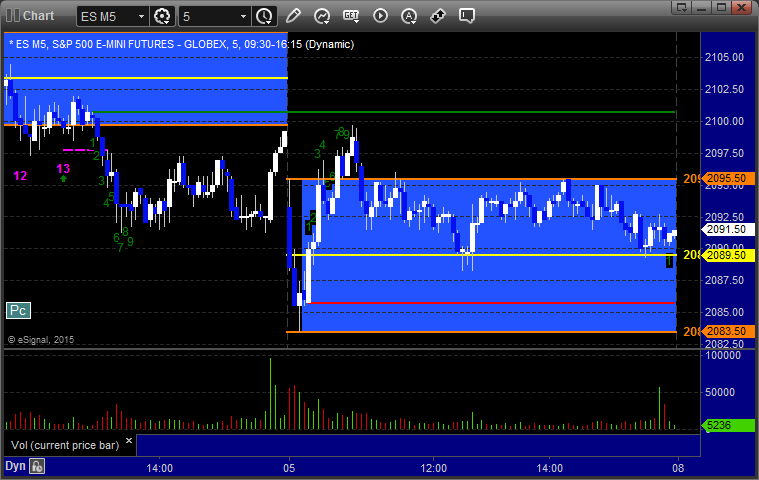The image size is (759, 480).
Task: Click the 2100.00 price axis label
Action: click(x=724, y=121)
